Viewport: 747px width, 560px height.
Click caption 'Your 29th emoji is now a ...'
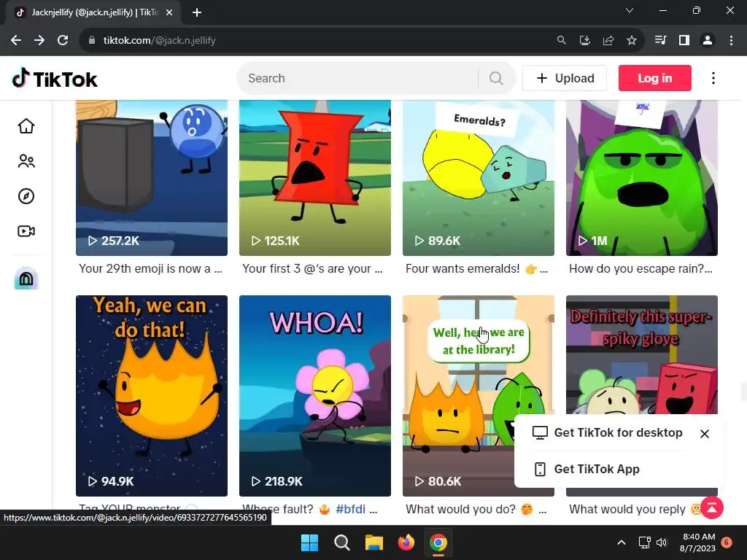pos(150,268)
